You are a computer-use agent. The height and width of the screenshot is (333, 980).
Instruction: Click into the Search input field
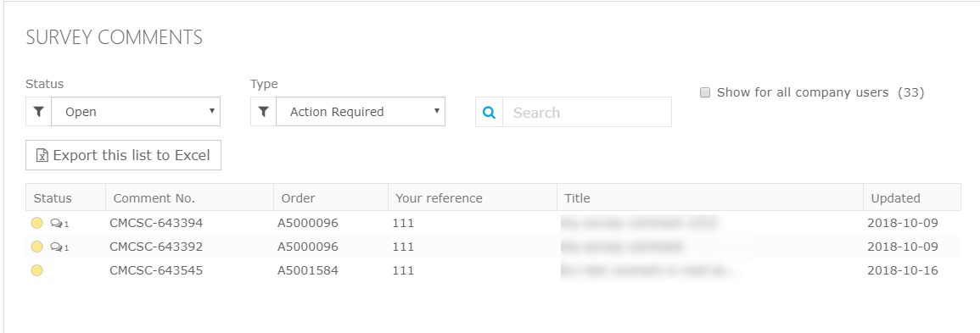pos(587,112)
